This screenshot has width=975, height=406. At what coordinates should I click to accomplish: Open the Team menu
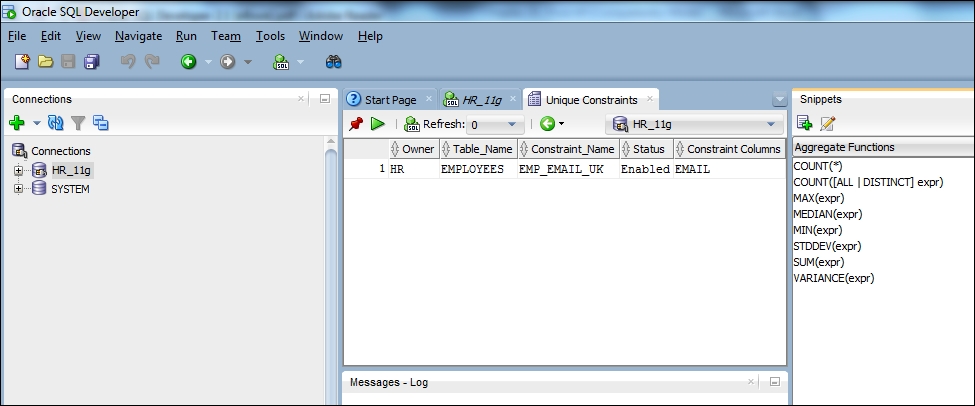click(226, 36)
